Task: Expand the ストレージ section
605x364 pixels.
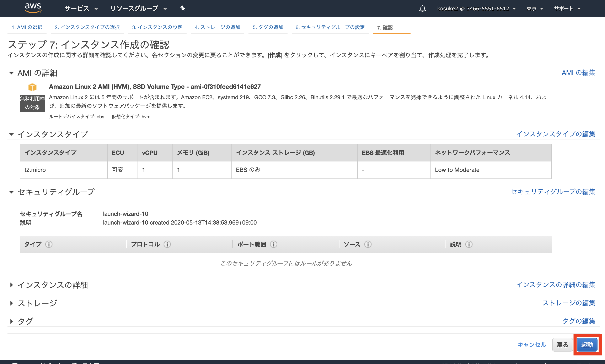Action: [x=11, y=303]
